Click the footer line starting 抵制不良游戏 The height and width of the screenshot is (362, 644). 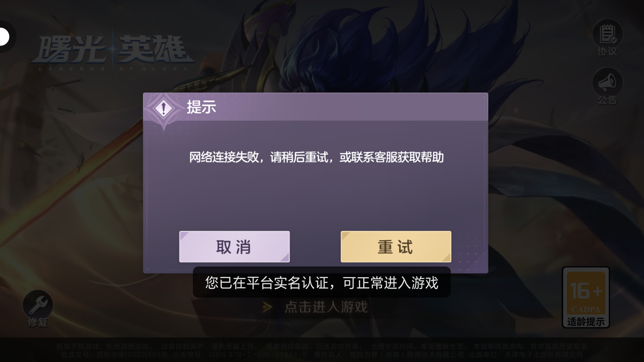point(322,347)
